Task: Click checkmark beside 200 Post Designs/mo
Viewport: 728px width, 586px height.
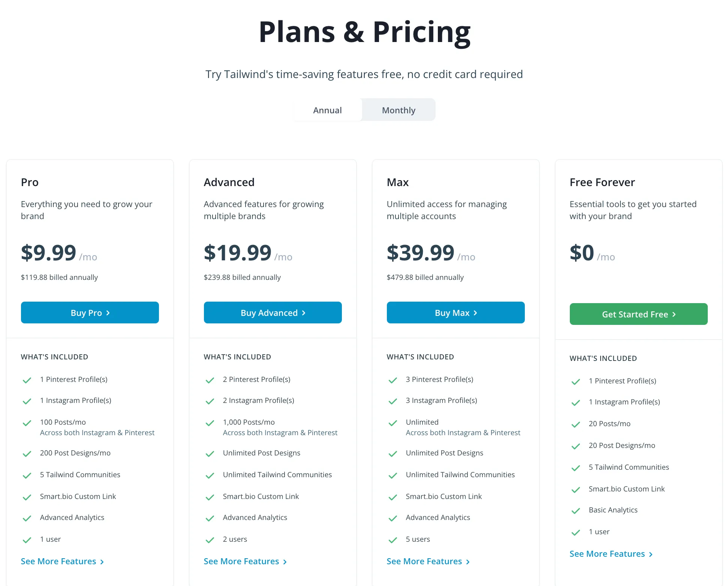Action: (x=27, y=454)
